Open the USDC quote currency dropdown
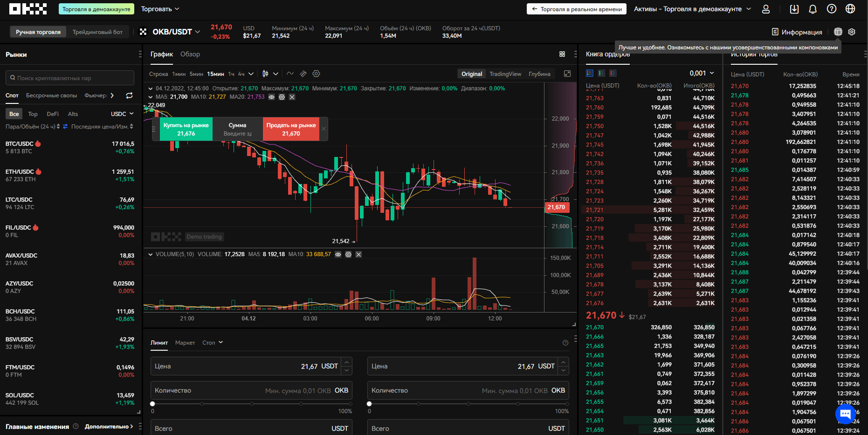Image resolution: width=868 pixels, height=435 pixels. tap(122, 114)
